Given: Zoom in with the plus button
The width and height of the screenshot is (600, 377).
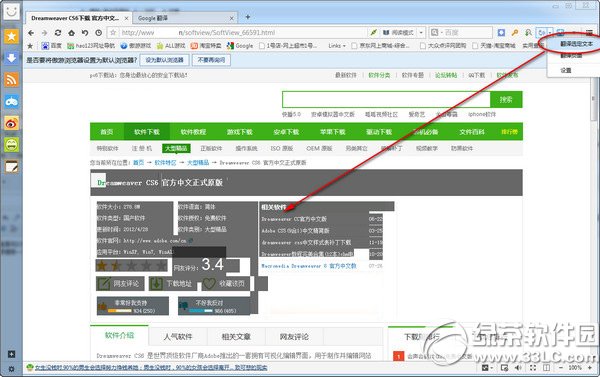Looking at the screenshot, I should coord(590,368).
